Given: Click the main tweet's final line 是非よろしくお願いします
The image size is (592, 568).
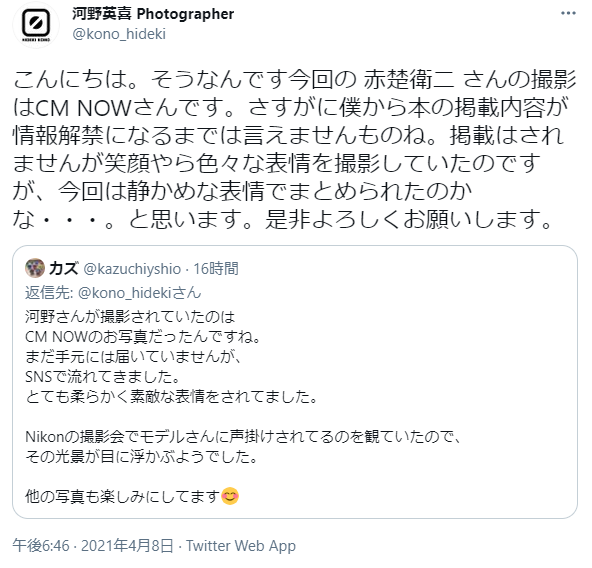Looking at the screenshot, I should pos(409,220).
